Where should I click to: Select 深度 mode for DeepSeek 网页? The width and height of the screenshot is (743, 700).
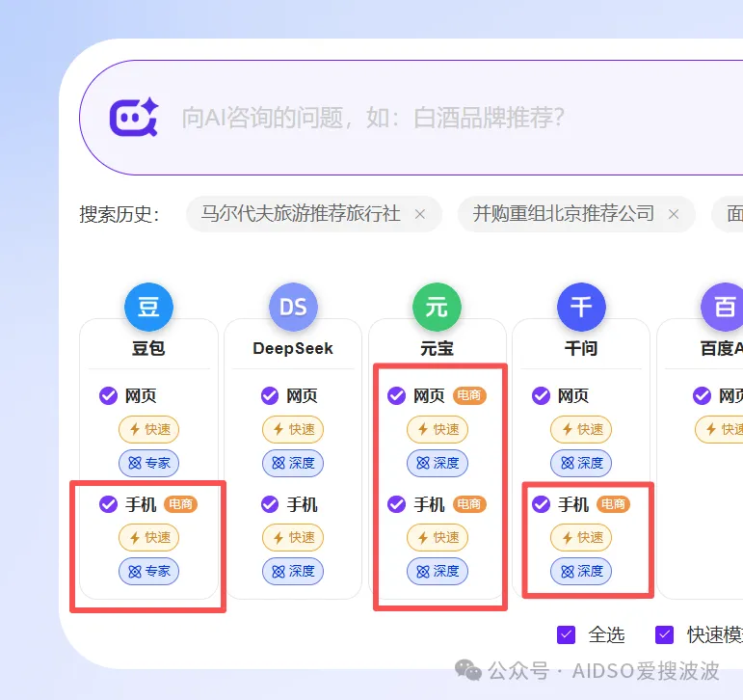[x=293, y=463]
